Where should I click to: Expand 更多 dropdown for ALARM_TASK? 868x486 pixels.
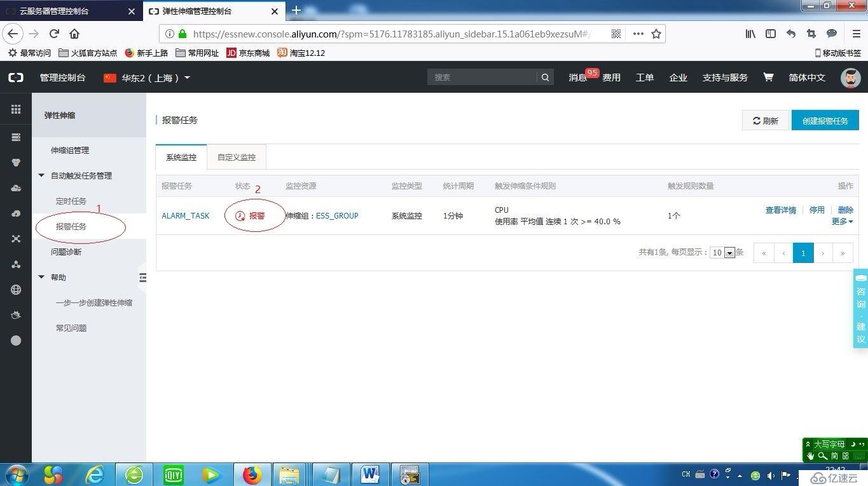pyautogui.click(x=842, y=221)
